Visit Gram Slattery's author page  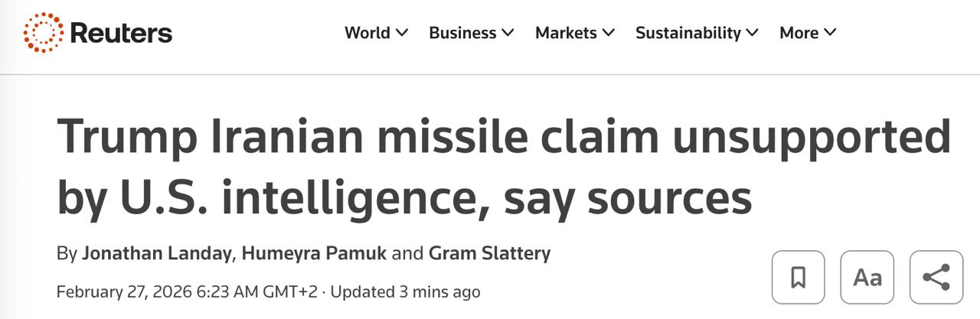click(489, 253)
